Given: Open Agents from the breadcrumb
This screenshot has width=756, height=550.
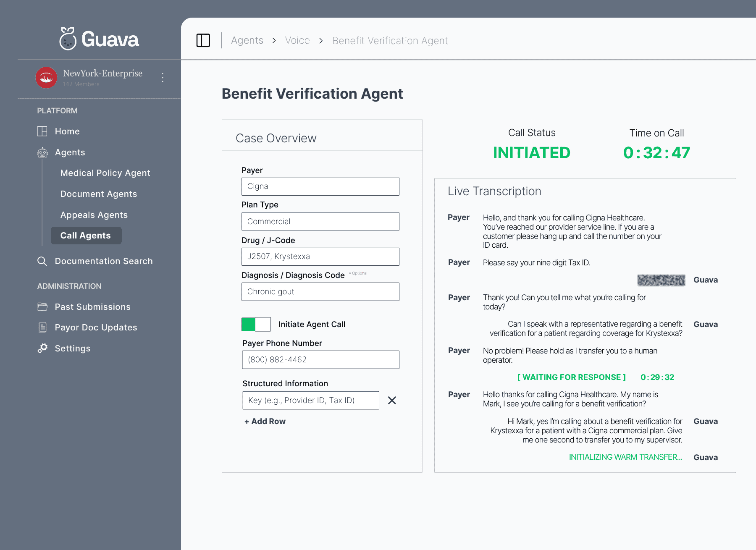Looking at the screenshot, I should click(247, 40).
